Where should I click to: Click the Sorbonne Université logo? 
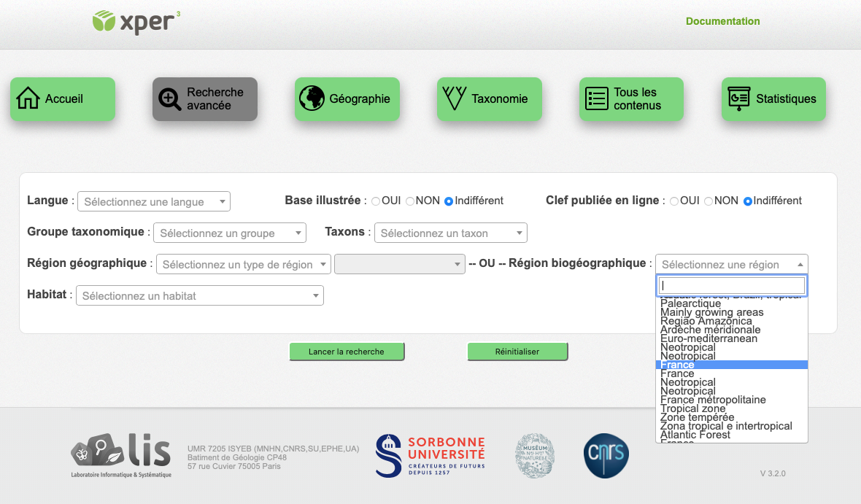click(x=430, y=455)
